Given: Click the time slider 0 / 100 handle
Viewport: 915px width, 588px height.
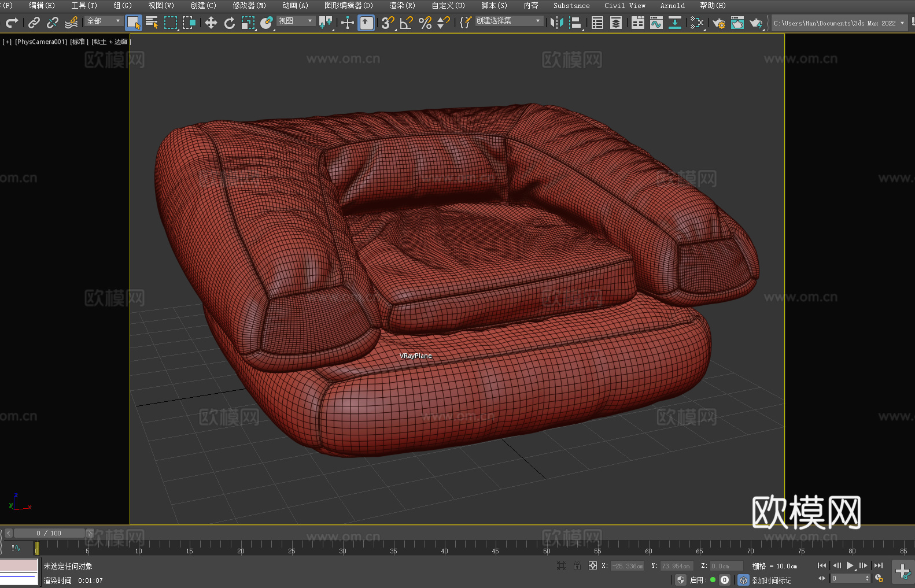Looking at the screenshot, I should tap(49, 533).
